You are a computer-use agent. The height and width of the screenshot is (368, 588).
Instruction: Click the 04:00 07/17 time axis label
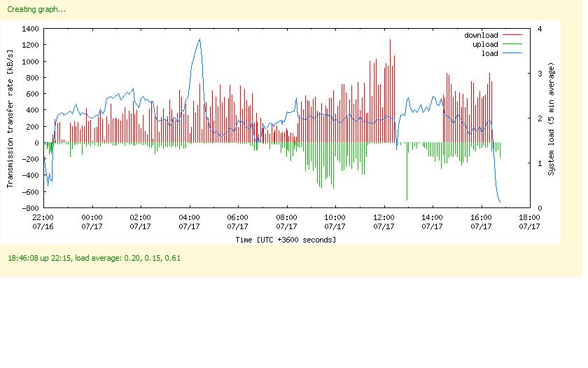point(189,222)
